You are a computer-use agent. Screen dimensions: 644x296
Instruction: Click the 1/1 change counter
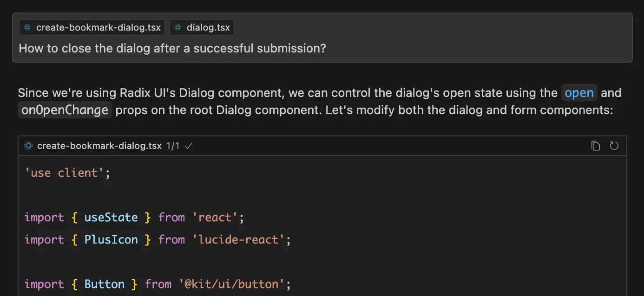pos(173,146)
